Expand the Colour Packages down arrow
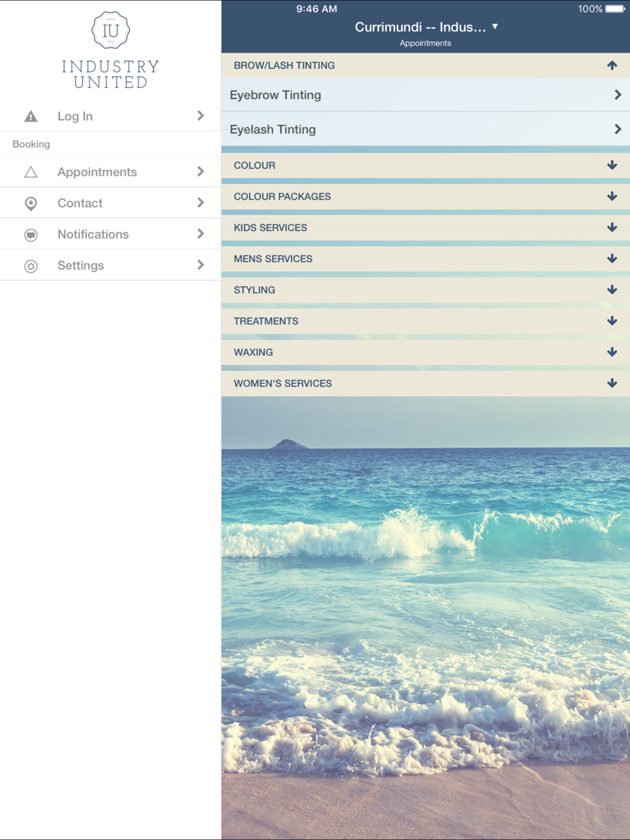This screenshot has width=630, height=840. [x=612, y=196]
